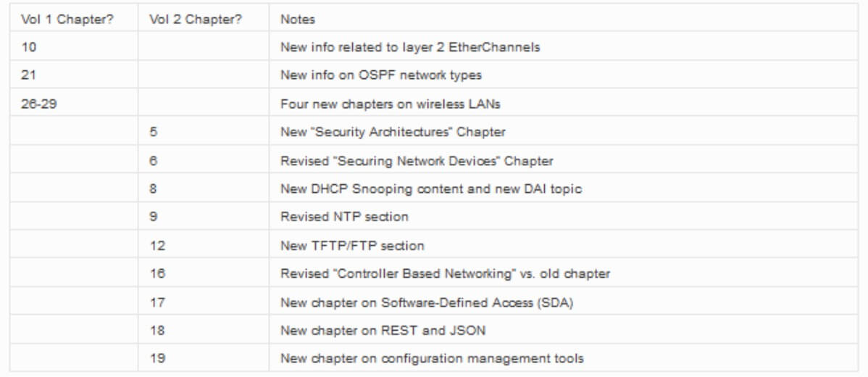Select the Software-Defined Access (SDA) note

426,302
